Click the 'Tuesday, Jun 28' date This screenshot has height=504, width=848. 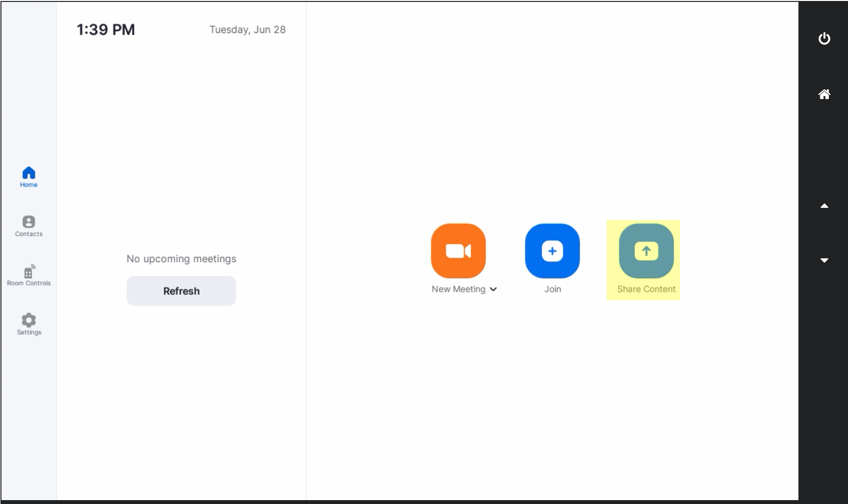[248, 30]
